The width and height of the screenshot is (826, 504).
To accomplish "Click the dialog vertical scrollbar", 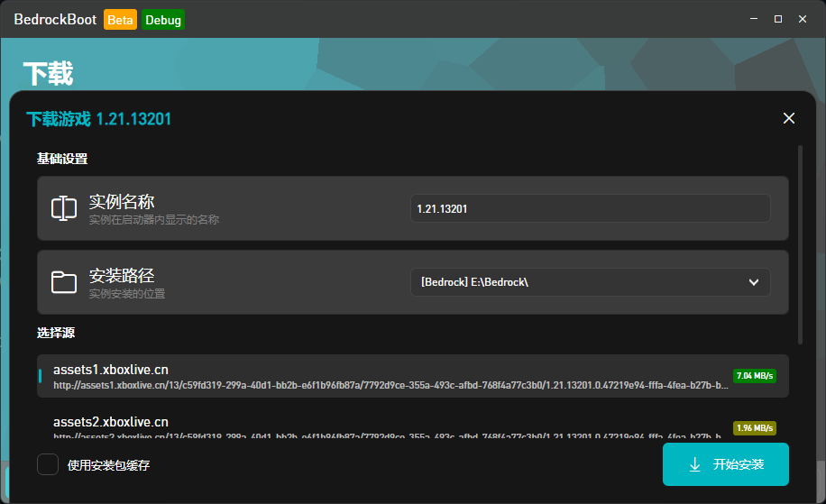I will (800, 243).
